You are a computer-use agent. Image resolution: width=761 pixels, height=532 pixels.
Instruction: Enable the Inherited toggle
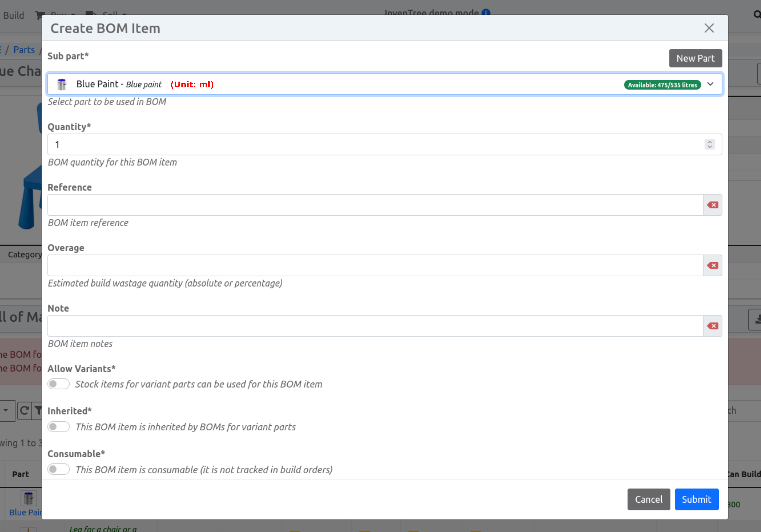[58, 427]
